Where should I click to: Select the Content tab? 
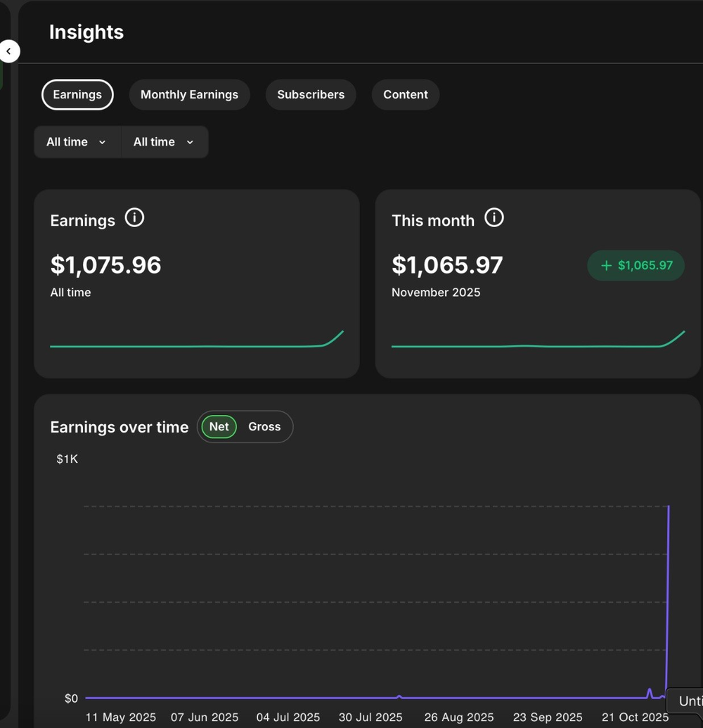coord(405,94)
